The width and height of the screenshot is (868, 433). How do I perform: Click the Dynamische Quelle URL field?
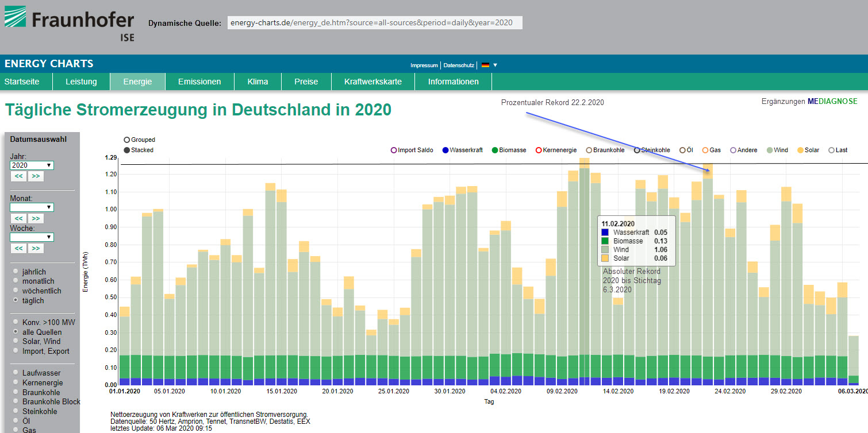(x=375, y=23)
